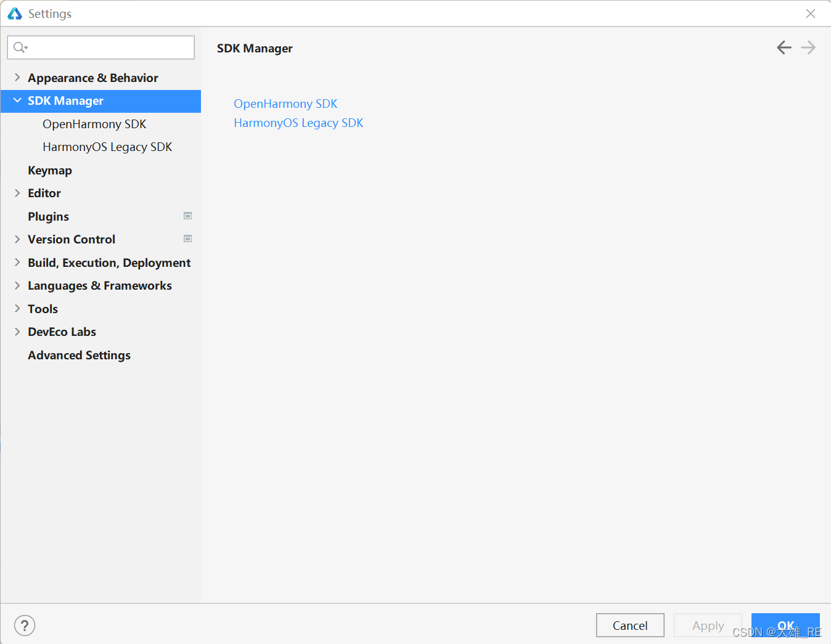Screen dimensions: 831x644
Task: Go back using the left arrow
Action: click(x=784, y=47)
